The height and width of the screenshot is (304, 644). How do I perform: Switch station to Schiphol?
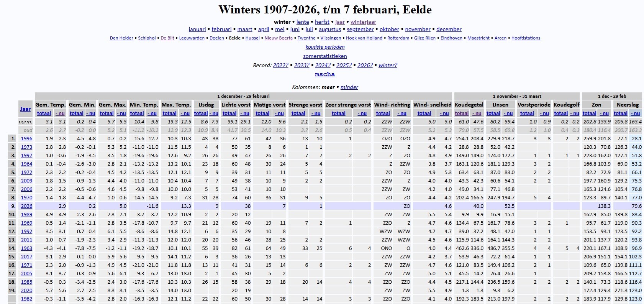click(147, 38)
